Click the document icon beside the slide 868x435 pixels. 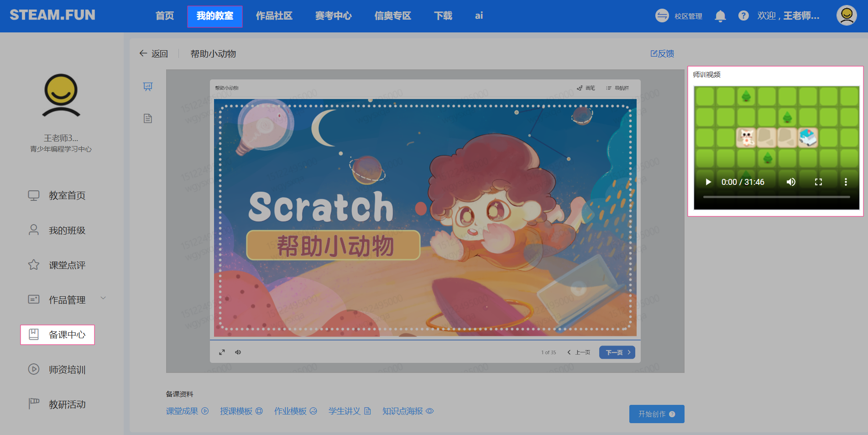[x=148, y=119]
